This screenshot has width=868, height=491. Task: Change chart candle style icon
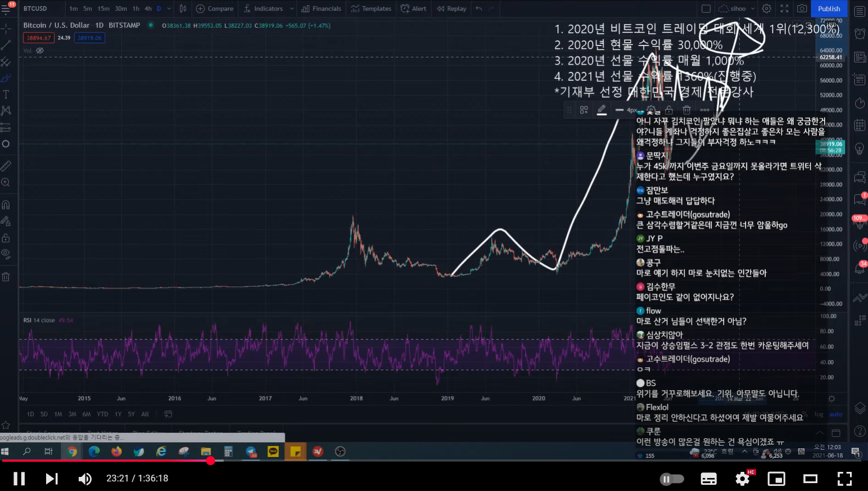click(183, 8)
